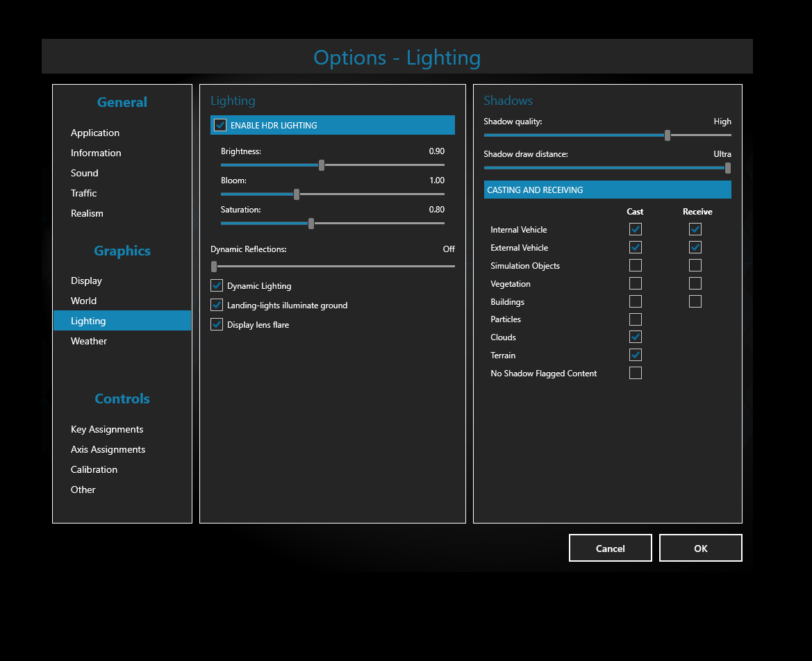812x661 pixels.
Task: Uncheck Landing-lights illuminate ground
Action: (x=217, y=306)
